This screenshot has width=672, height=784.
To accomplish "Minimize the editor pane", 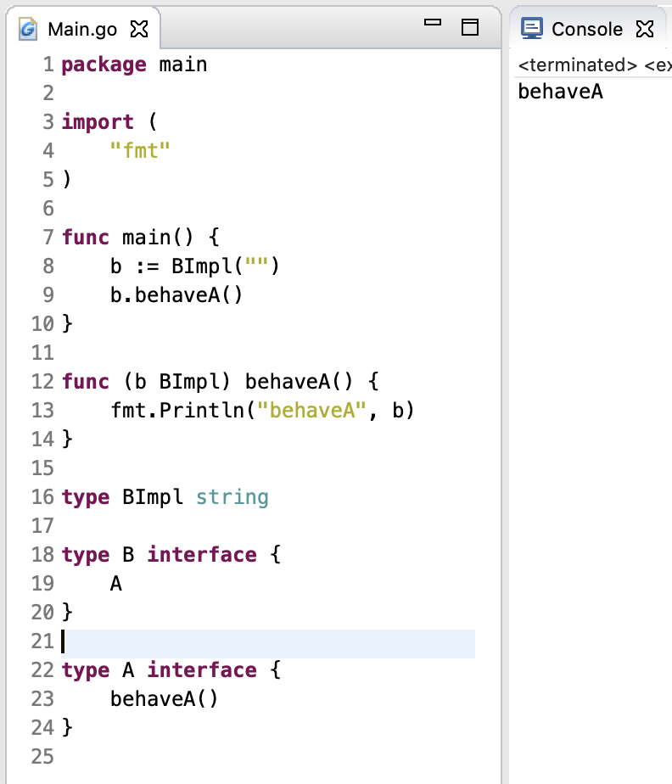I will [x=433, y=25].
